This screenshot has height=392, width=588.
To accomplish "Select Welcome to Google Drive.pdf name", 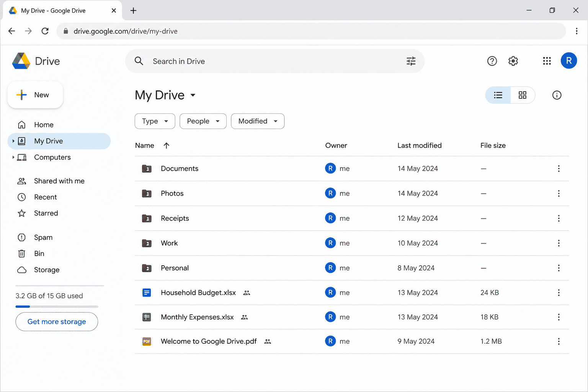I will [x=209, y=341].
